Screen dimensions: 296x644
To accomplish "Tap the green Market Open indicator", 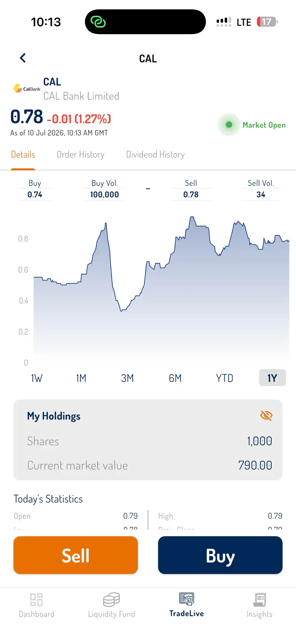I will point(229,125).
